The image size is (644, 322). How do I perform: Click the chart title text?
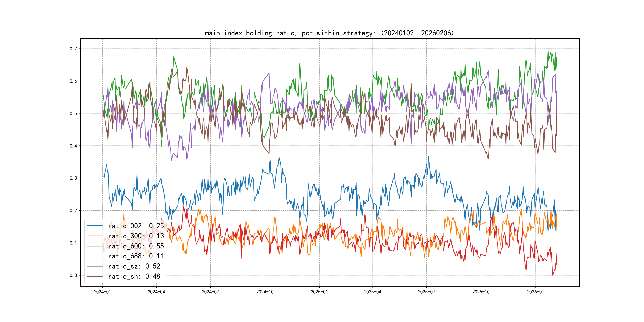(329, 33)
